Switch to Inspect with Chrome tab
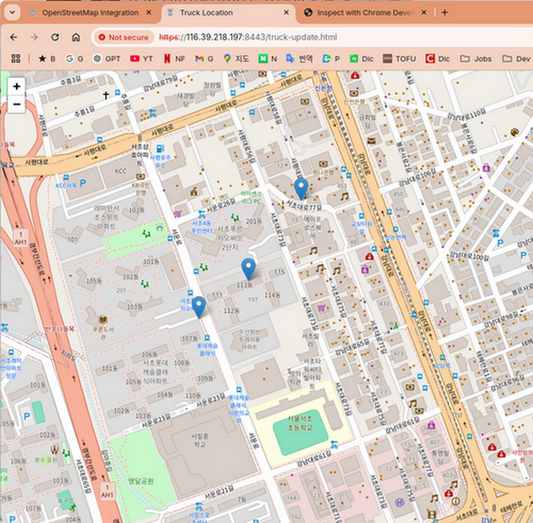Image resolution: width=533 pixels, height=523 pixels. [x=364, y=13]
